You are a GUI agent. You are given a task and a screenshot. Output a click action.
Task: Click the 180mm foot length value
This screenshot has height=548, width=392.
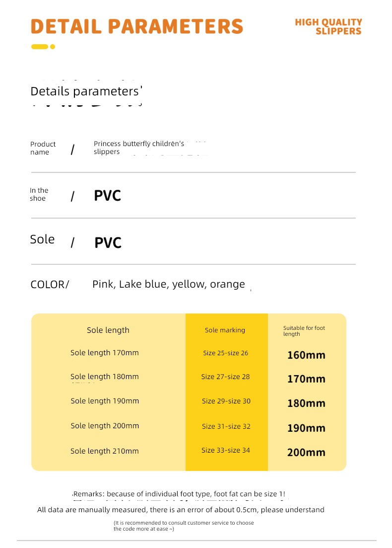click(x=306, y=403)
